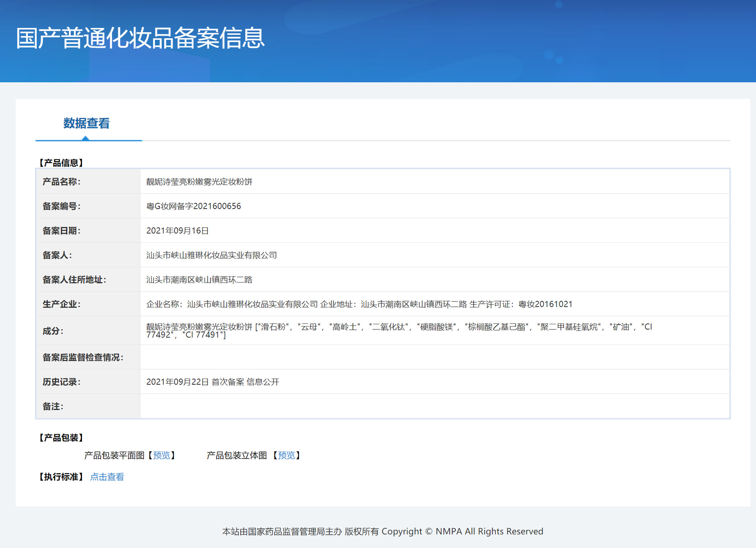756x548 pixels.
Task: Click the NMPA copyright footer text
Action: (x=382, y=531)
